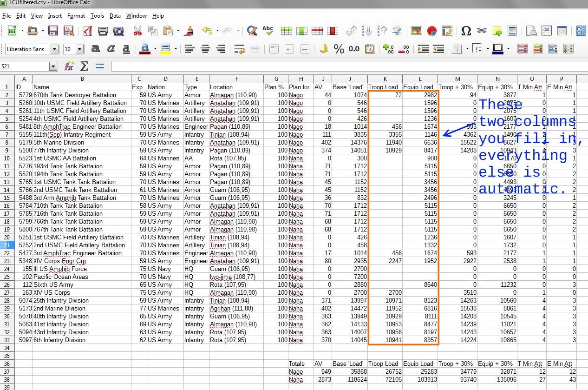Insert image icon

point(417,31)
